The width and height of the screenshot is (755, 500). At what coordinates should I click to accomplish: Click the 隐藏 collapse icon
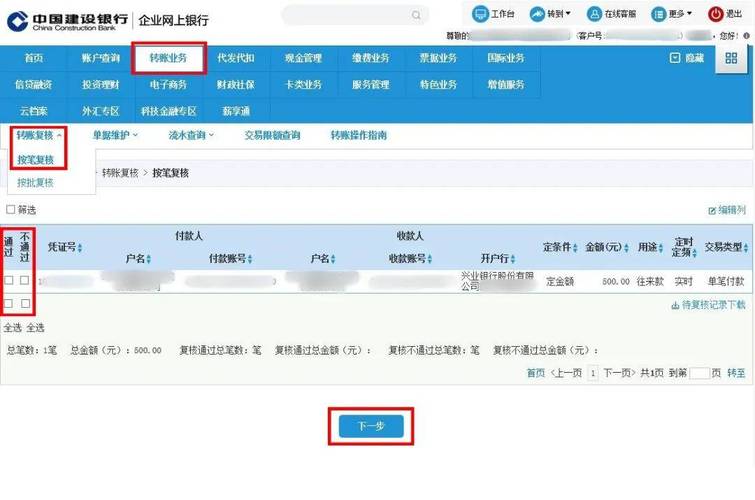pos(675,58)
